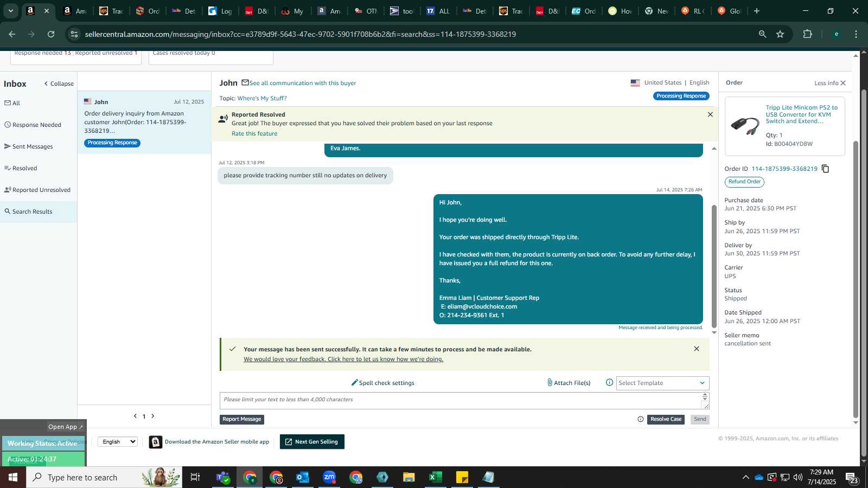Reload the page
868x488 pixels.
click(51, 34)
